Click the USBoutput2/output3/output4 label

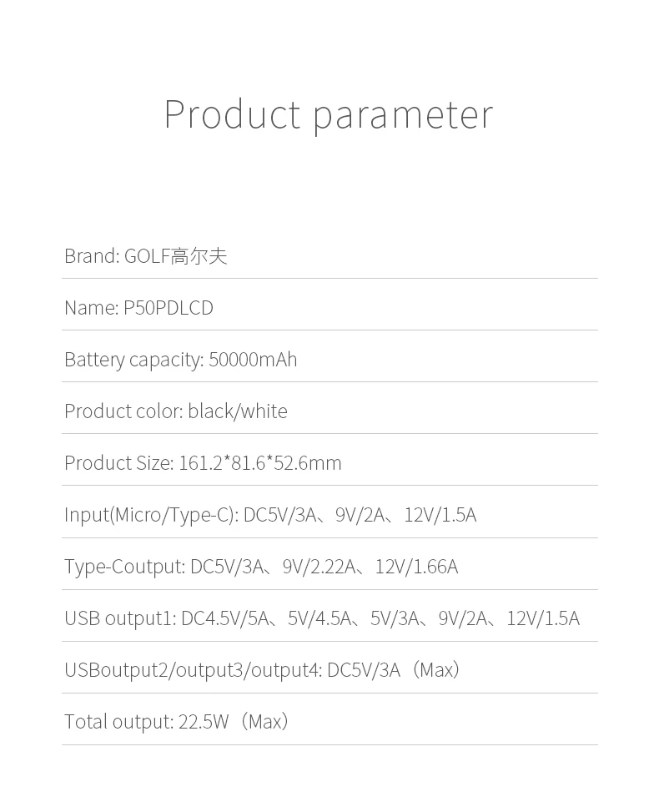pyautogui.click(x=193, y=670)
